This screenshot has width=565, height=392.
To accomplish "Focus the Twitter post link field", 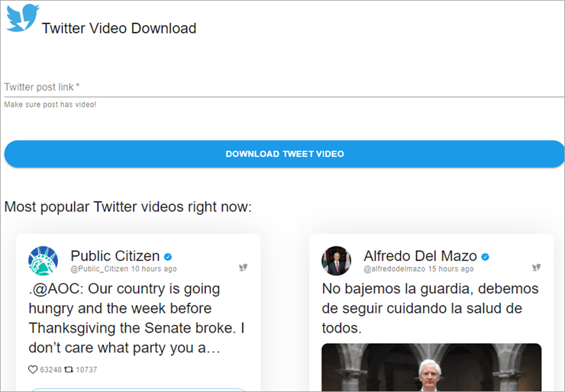I will tap(284, 87).
